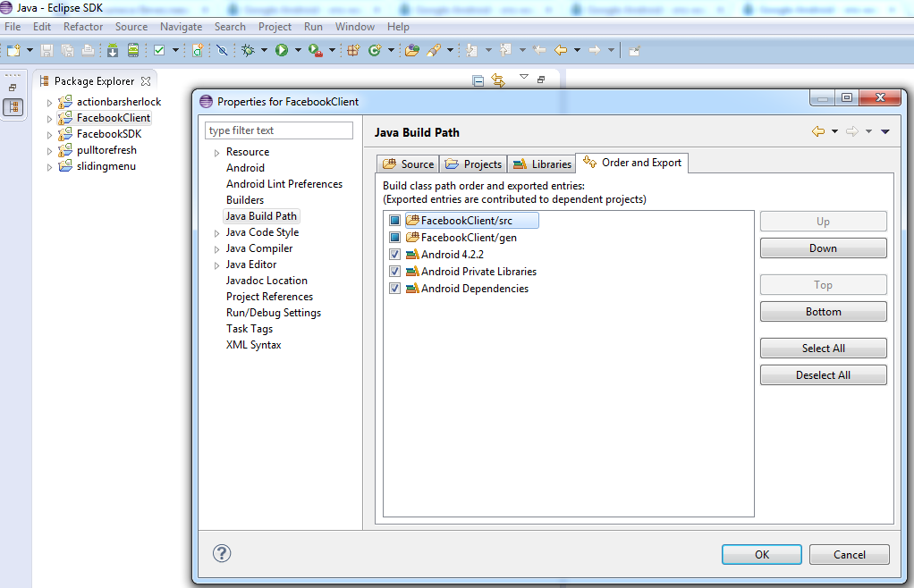Click the OK button

tap(762, 554)
